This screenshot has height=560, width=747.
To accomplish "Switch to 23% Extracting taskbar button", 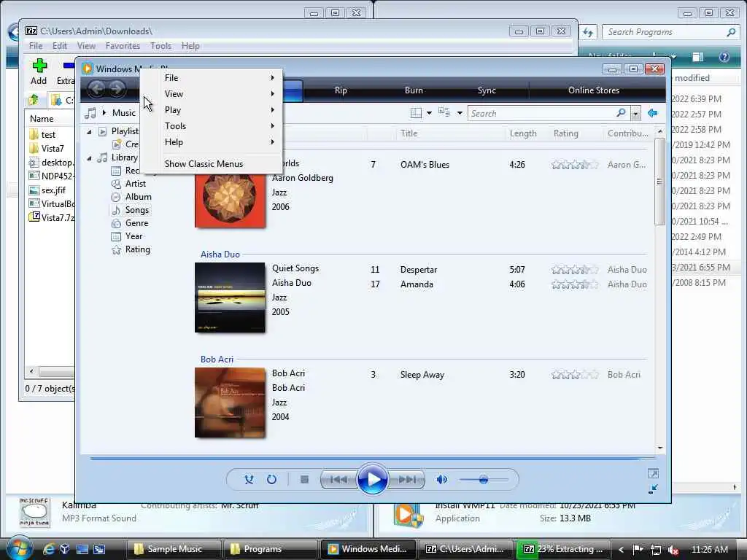I will click(x=565, y=549).
